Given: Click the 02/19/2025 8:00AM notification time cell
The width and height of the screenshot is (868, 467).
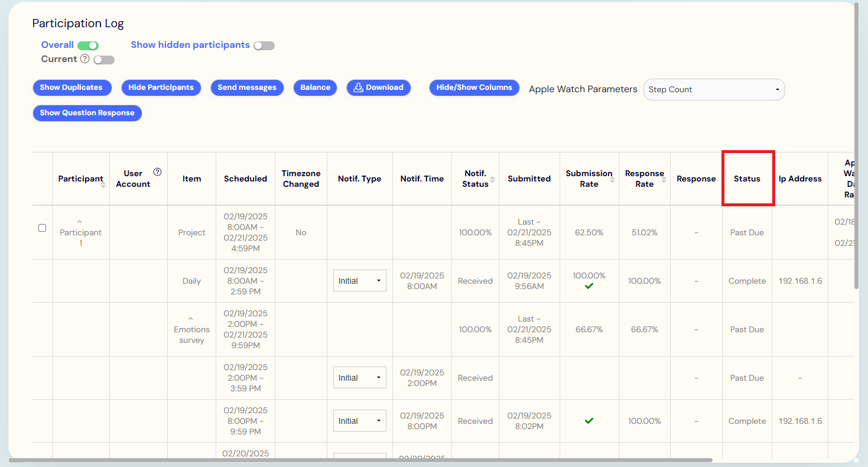Looking at the screenshot, I should [x=422, y=281].
